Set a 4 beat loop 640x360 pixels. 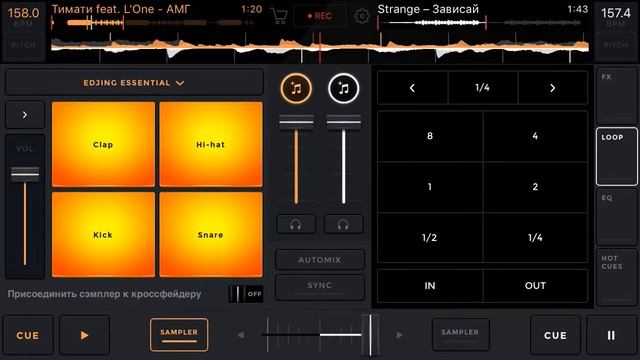(535, 136)
